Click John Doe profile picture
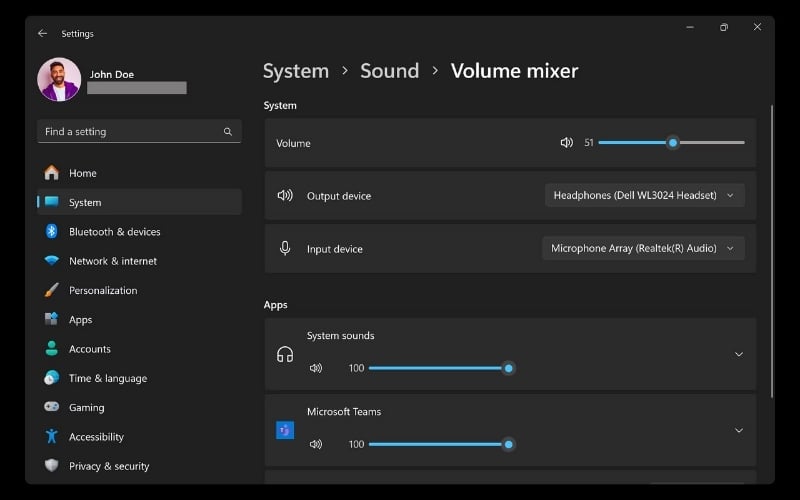 59,80
